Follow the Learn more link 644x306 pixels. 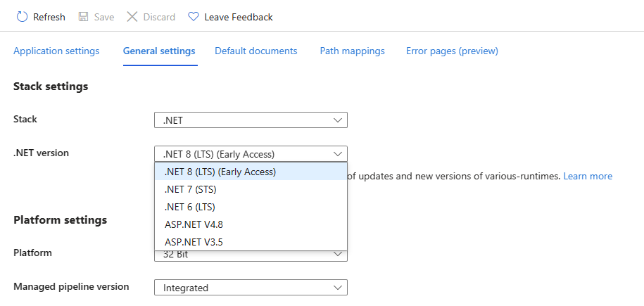[x=588, y=176]
